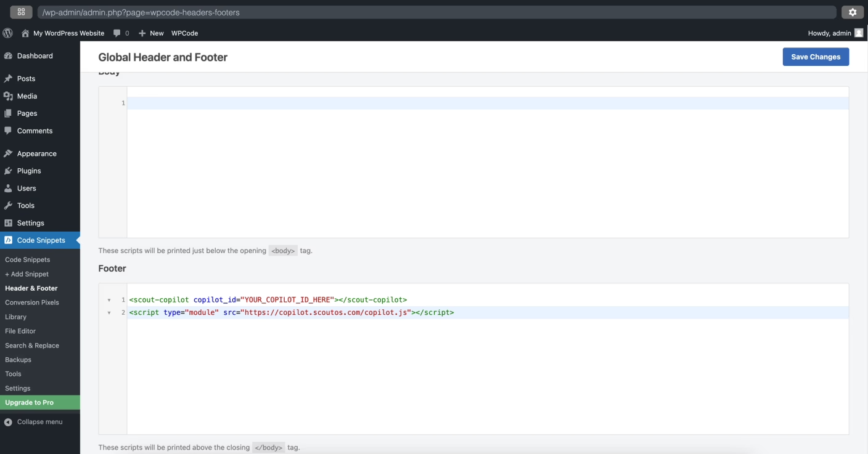Click the Upgrade to Pro link
This screenshot has width=868, height=454.
tap(30, 402)
